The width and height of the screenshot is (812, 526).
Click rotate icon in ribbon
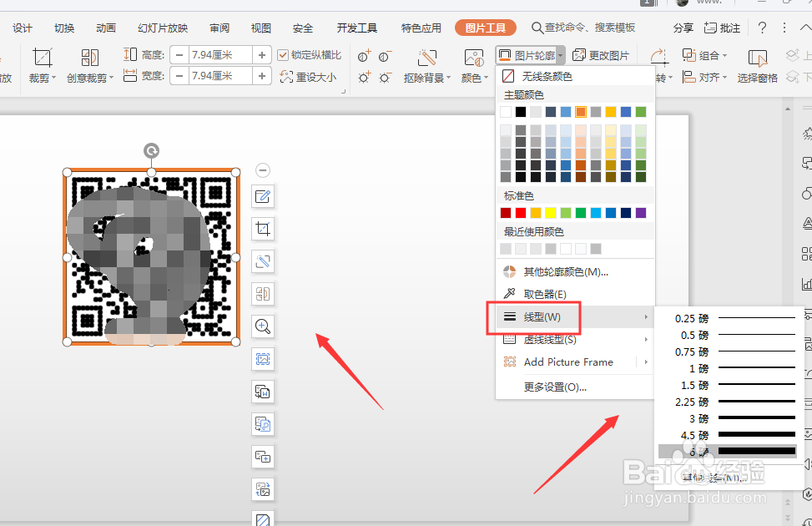tap(659, 57)
